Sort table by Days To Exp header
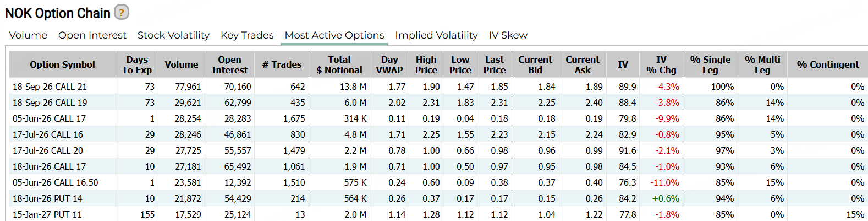Screen dimensions: 868x221 pos(137,64)
